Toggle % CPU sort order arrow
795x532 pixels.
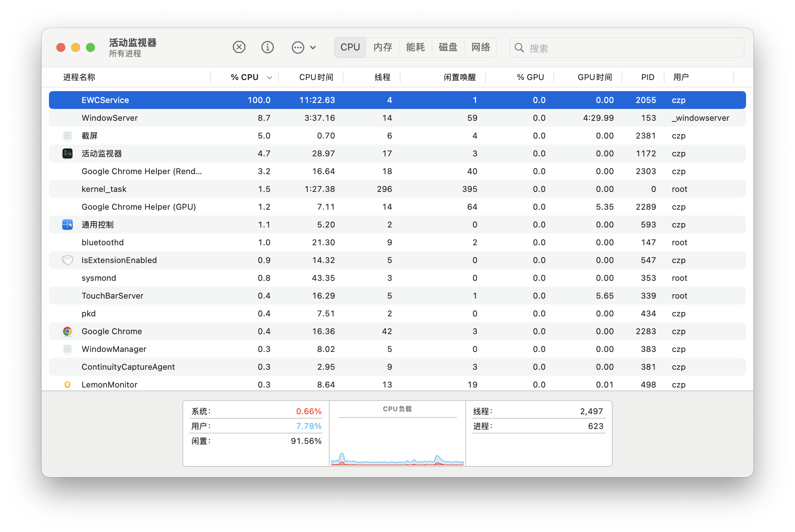(270, 77)
